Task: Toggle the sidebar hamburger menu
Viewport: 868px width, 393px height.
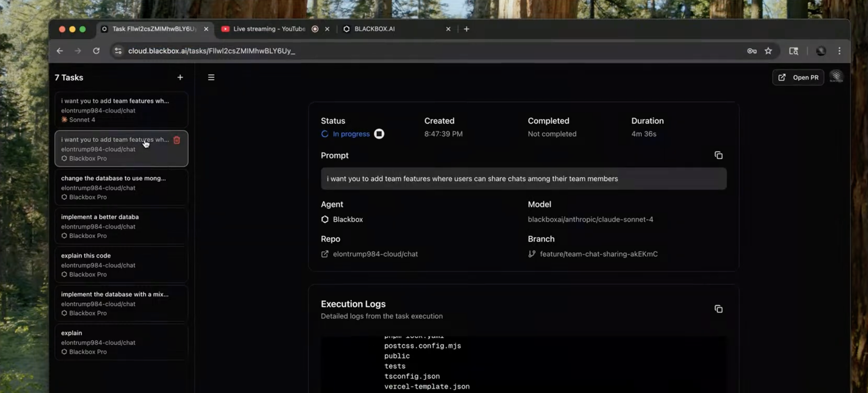Action: tap(211, 77)
